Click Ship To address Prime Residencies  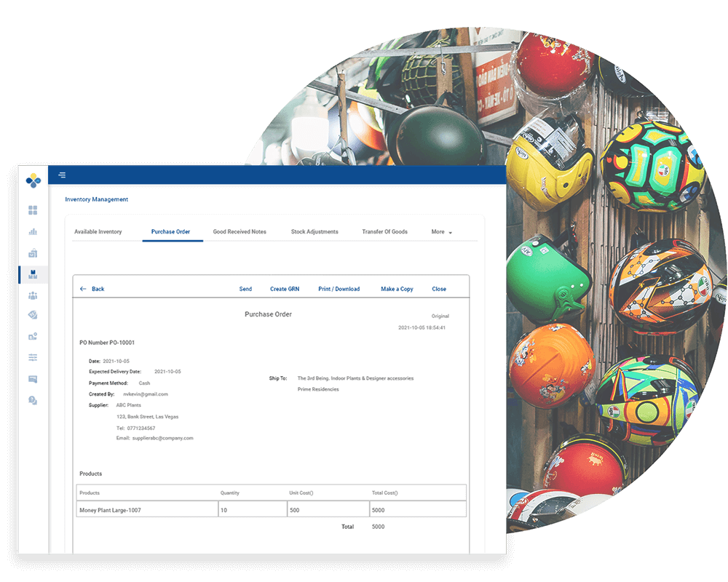pyautogui.click(x=318, y=389)
